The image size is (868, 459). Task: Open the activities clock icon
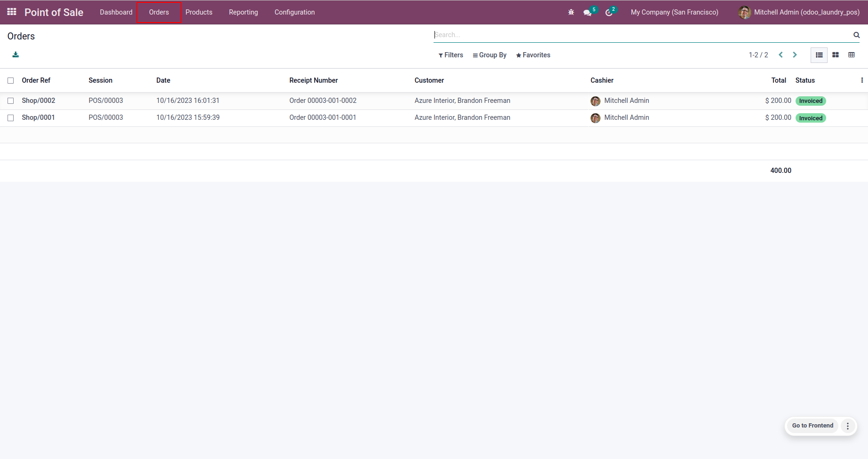click(x=609, y=13)
